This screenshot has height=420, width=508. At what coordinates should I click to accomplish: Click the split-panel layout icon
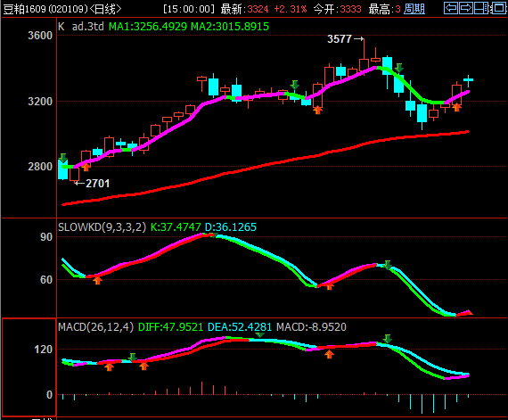pyautogui.click(x=481, y=8)
